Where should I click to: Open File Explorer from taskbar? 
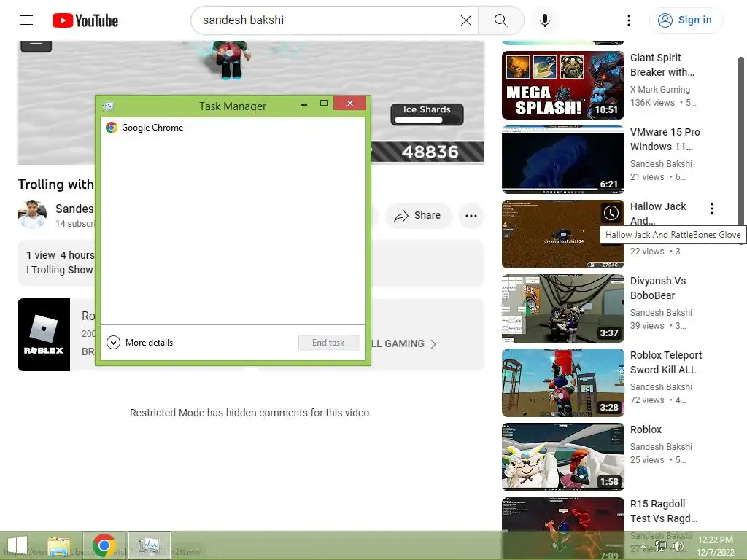59,546
